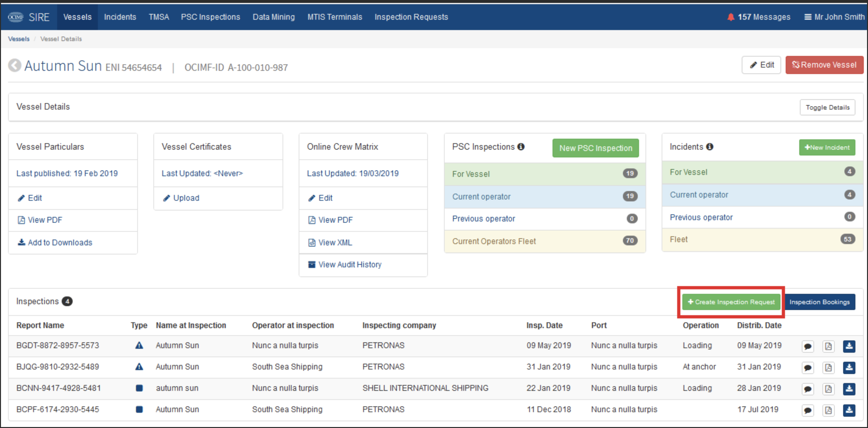
Task: Open comments for report BGDT-8872-8957-5573
Action: point(807,346)
